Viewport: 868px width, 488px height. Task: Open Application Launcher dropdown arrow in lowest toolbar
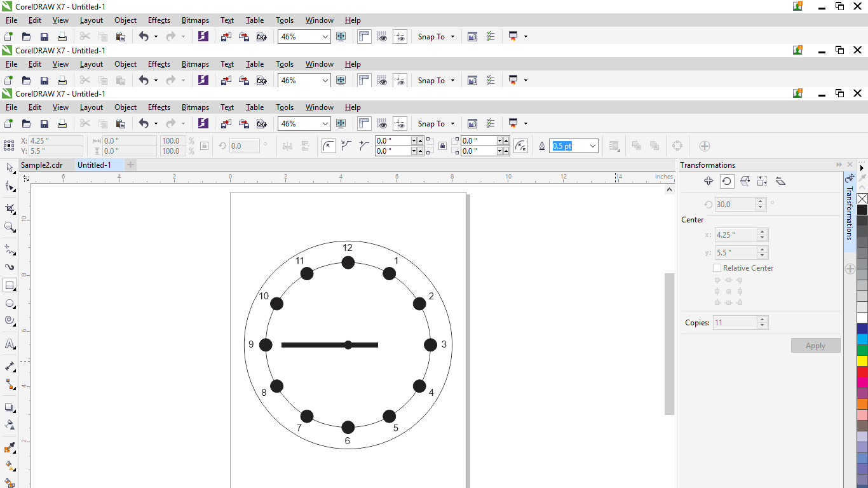point(526,124)
